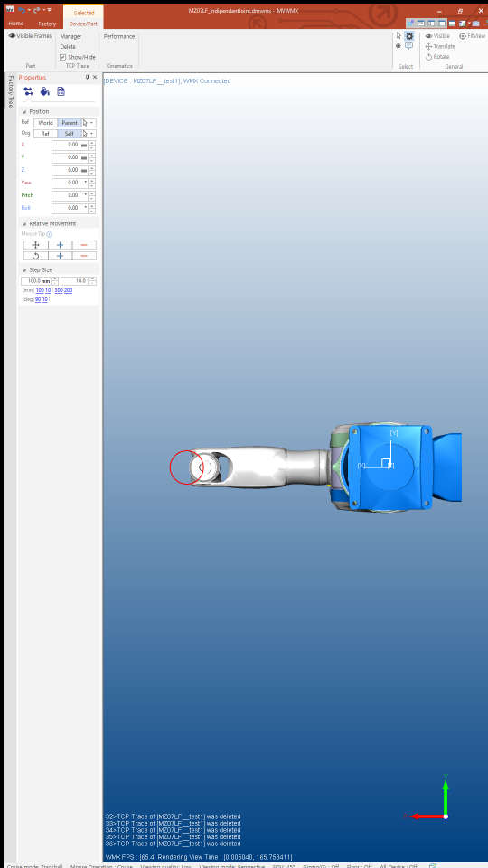Open the Factory Tree side tab
The width and height of the screenshot is (488, 868).
pyautogui.click(x=11, y=91)
